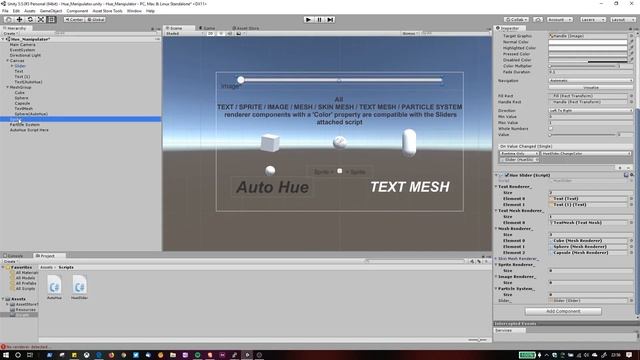The width and height of the screenshot is (640, 360).
Task: Open the Hue Slider component gear menu
Action: [x=632, y=175]
